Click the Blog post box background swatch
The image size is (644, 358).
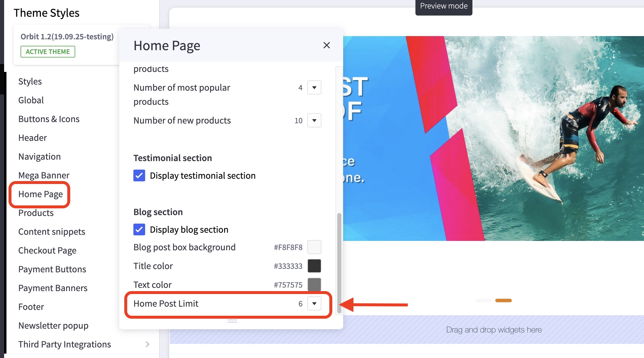(314, 247)
